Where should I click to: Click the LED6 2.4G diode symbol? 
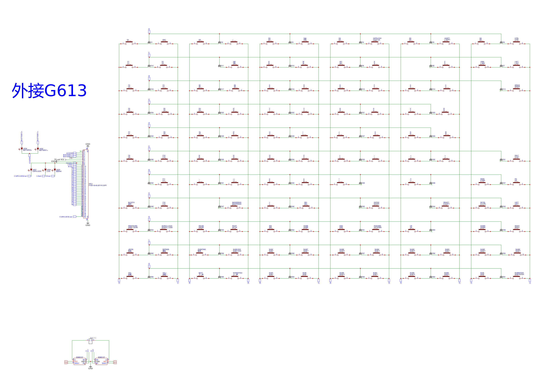click(45, 170)
